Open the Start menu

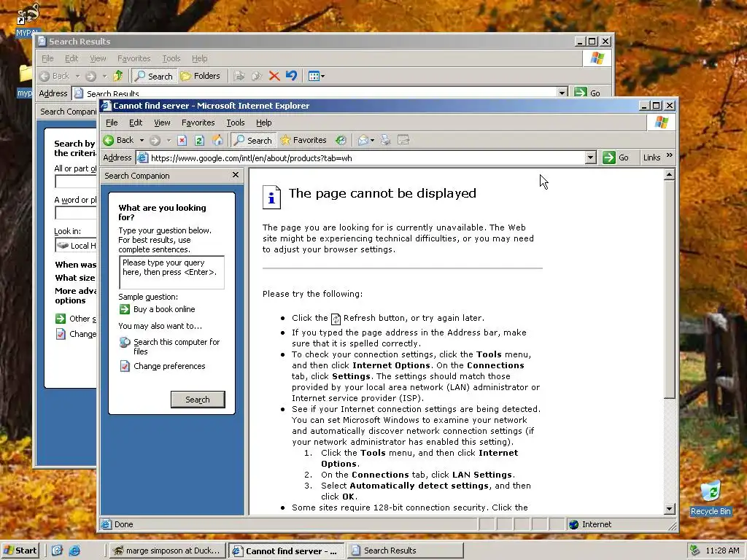(x=20, y=551)
